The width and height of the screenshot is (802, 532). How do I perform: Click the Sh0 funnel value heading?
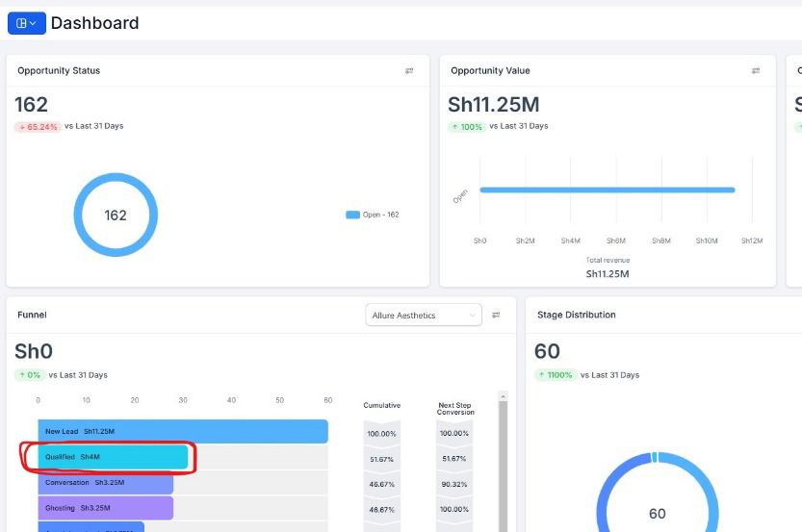(34, 351)
